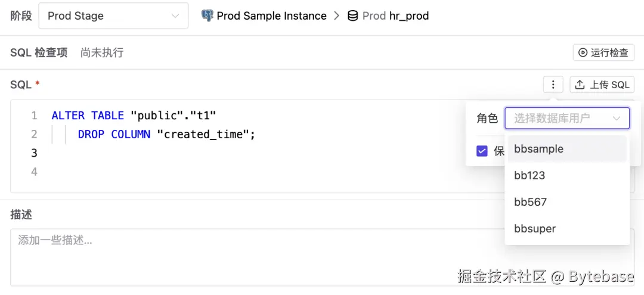Click the database cylinder icon
The image size is (644, 295).
coord(352,16)
